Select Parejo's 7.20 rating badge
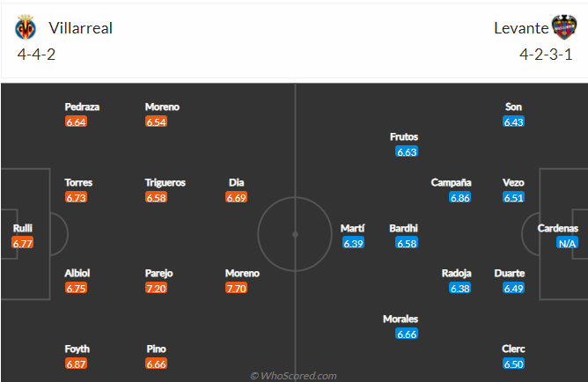This screenshot has height=382, width=588. click(156, 289)
